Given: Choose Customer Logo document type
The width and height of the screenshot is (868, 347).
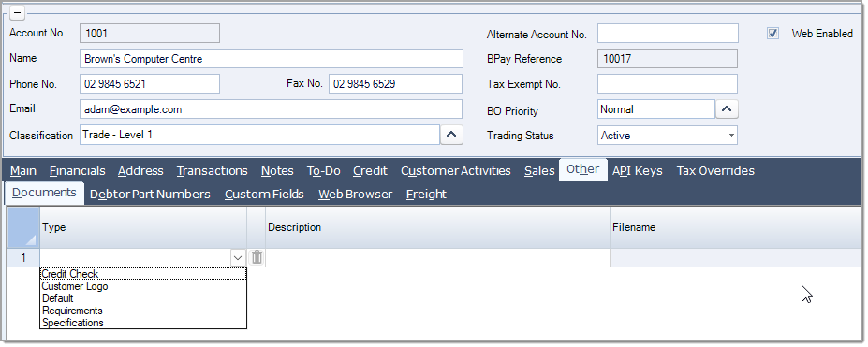Looking at the screenshot, I should pyautogui.click(x=143, y=286).
